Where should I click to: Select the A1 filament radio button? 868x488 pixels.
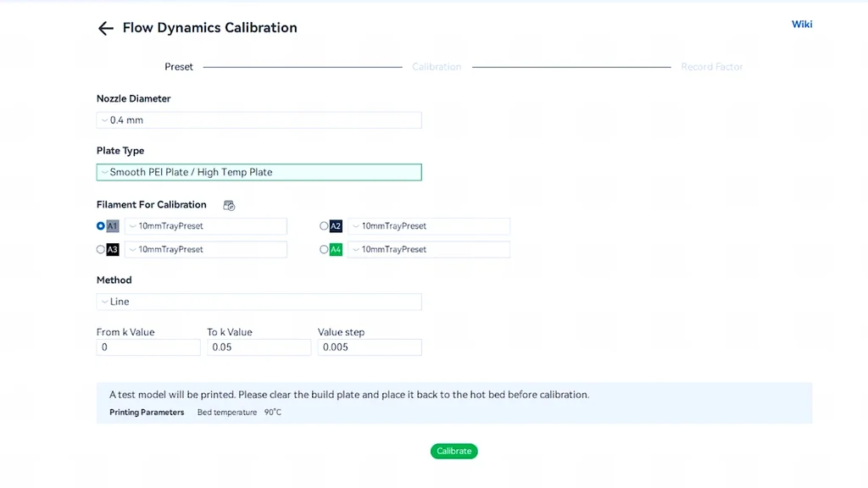100,225
